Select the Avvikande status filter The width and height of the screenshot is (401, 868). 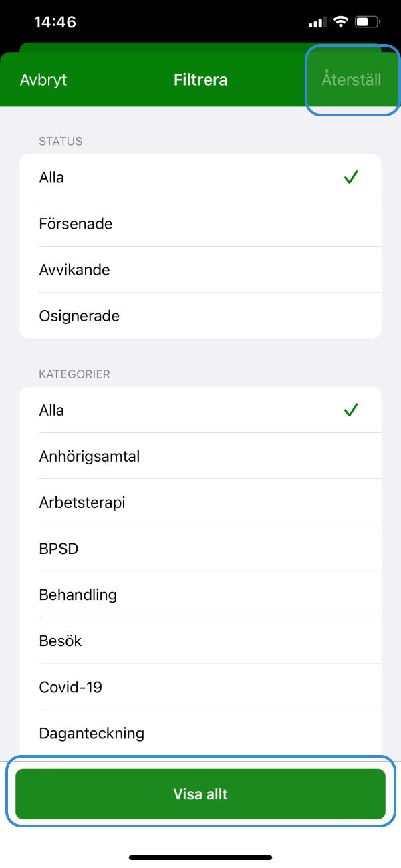(200, 270)
